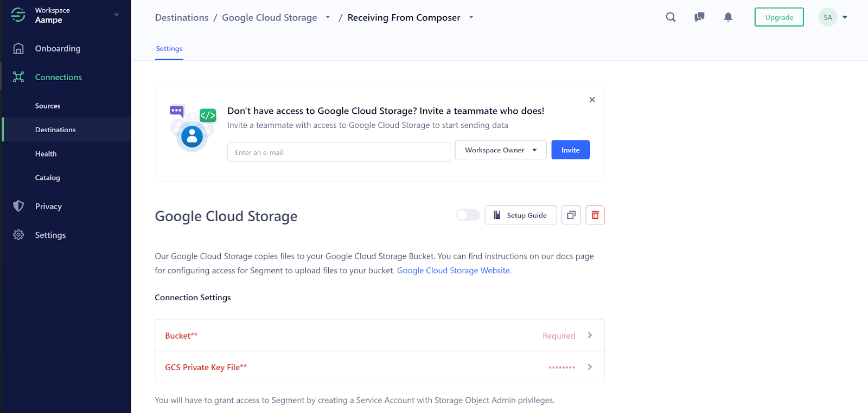Image resolution: width=868 pixels, height=413 pixels.
Task: Click the SA user avatar
Action: (828, 17)
